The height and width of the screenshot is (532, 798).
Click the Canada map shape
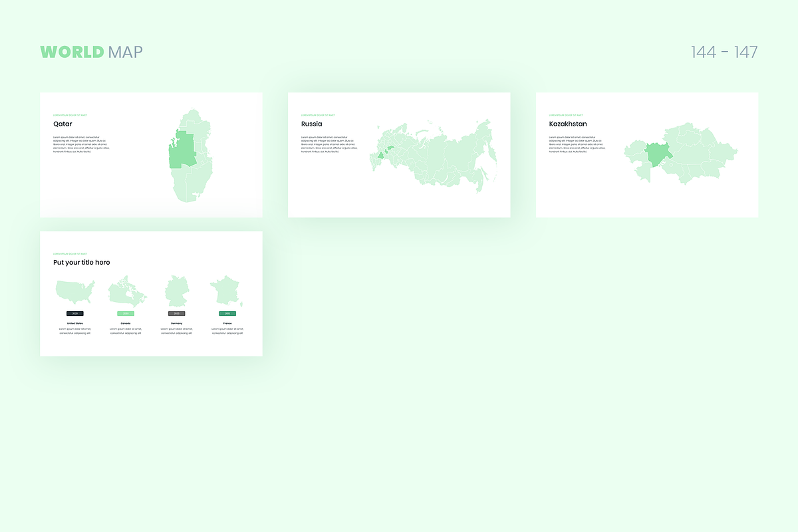pyautogui.click(x=126, y=291)
